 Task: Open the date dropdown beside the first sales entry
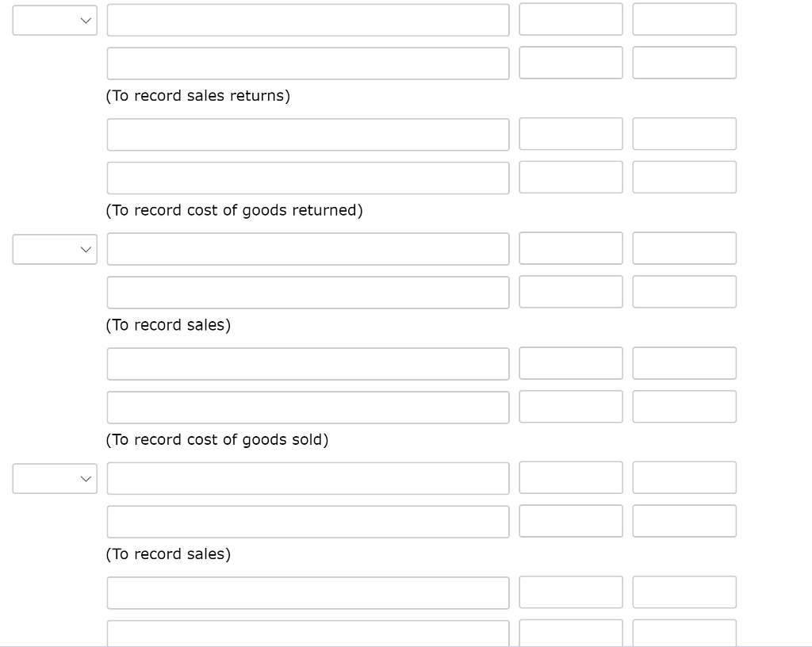click(55, 249)
